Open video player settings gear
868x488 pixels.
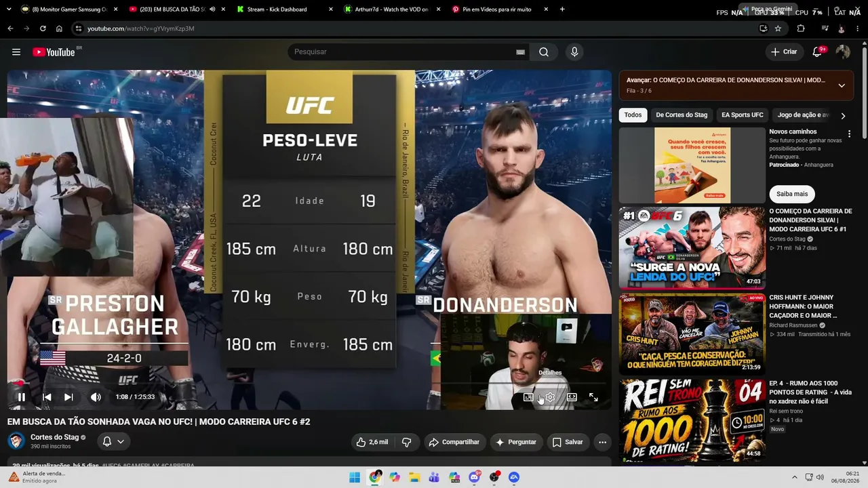point(550,397)
